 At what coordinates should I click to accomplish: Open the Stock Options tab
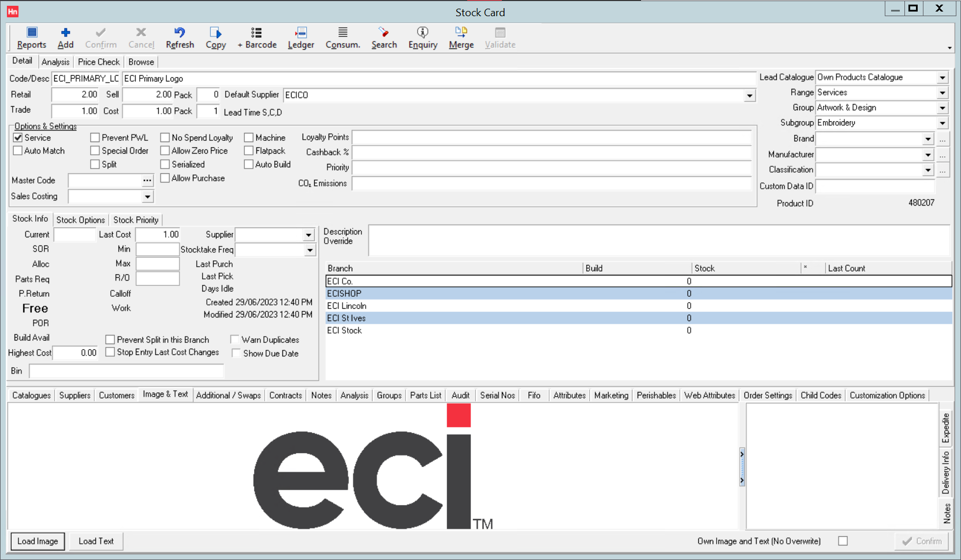click(x=81, y=220)
